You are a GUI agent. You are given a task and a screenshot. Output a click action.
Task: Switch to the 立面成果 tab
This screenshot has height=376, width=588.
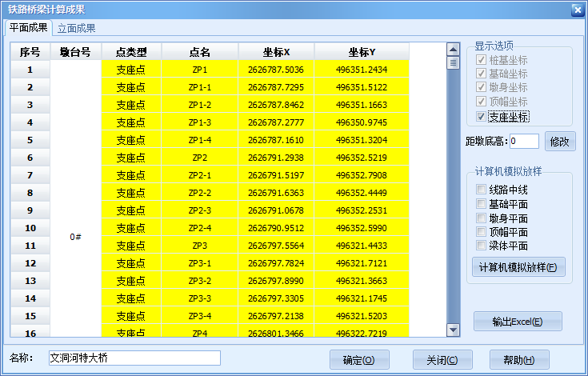(x=77, y=28)
